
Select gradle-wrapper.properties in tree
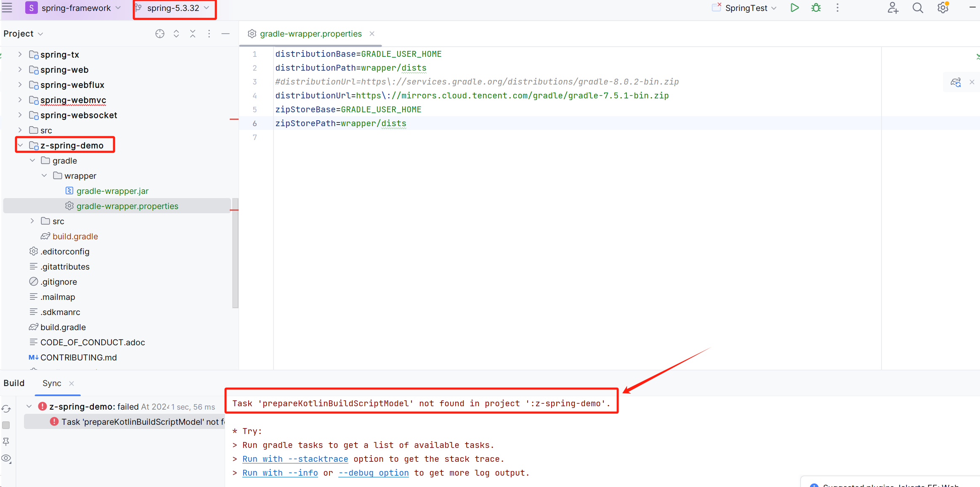[x=117, y=206]
